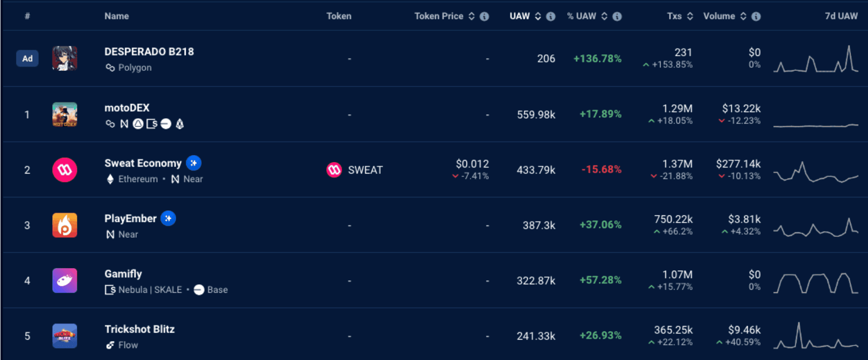Click Sweat Economy's blue verified badge
Image resolution: width=868 pixels, height=360 pixels.
pos(194,163)
